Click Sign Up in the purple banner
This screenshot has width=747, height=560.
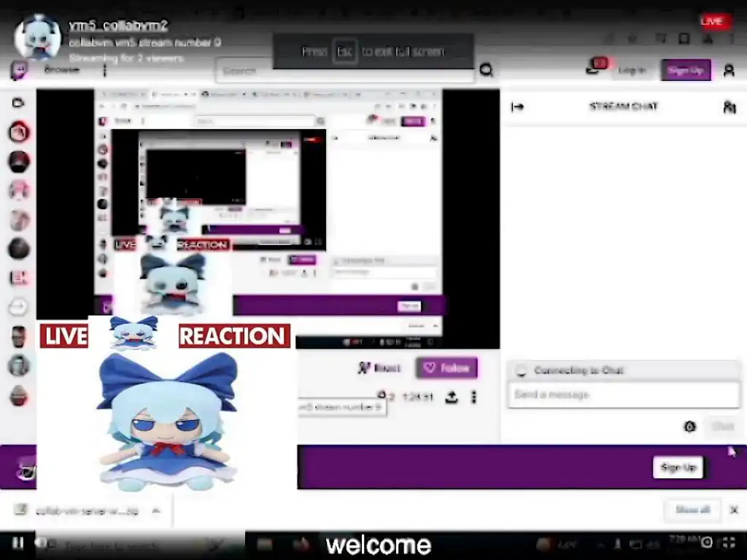[x=678, y=467]
